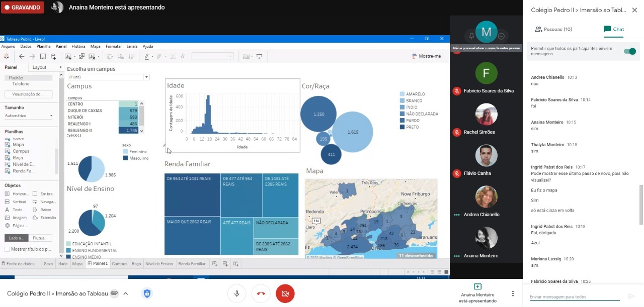Screen dimensions: 644x307
Task: Click the new dashboard tab icon
Action: pyautogui.click(x=225, y=264)
